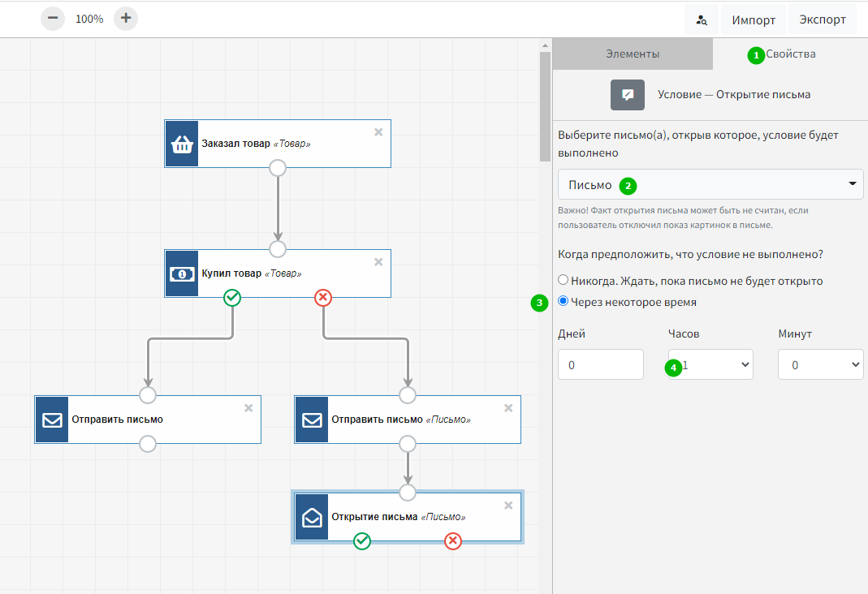Open the «Письмо» selection dropdown
868x594 pixels.
tap(710, 185)
